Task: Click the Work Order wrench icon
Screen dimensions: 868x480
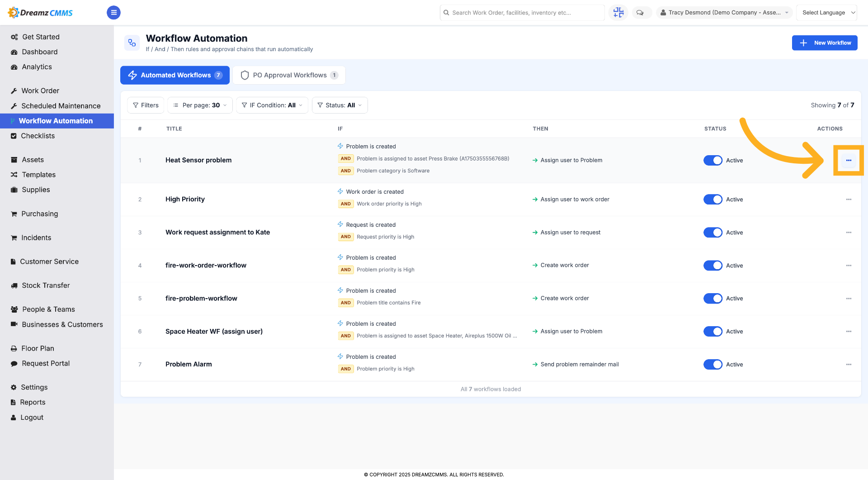Action: (x=14, y=91)
